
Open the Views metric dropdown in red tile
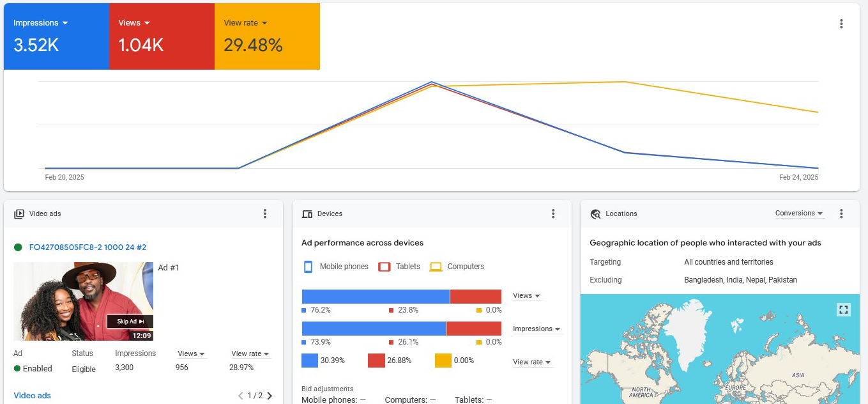(134, 23)
